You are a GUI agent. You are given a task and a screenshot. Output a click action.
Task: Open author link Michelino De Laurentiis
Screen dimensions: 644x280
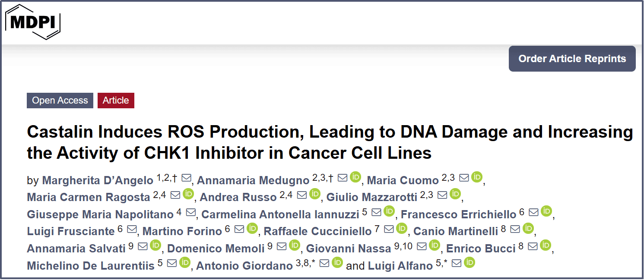tap(91, 266)
